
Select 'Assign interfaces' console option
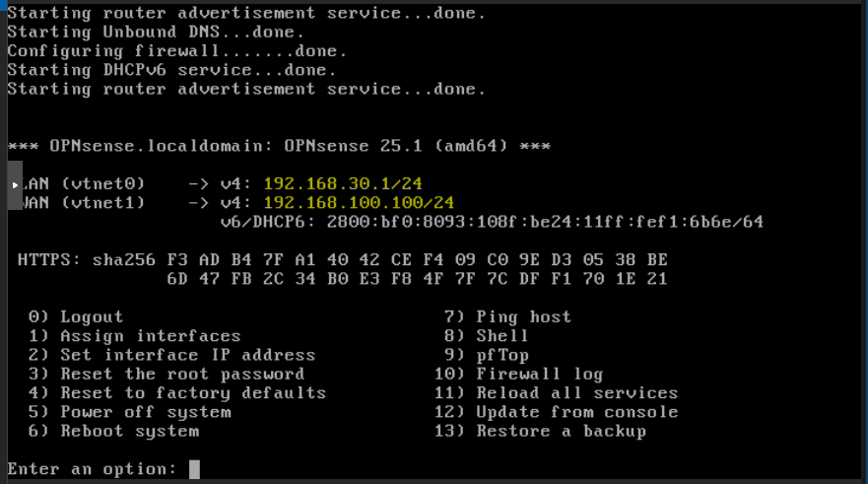coord(150,336)
